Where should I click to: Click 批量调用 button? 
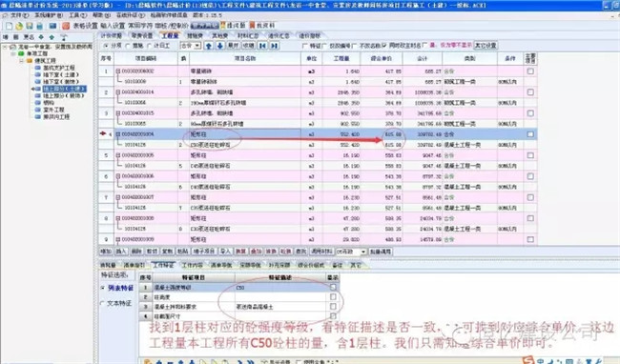coord(381,252)
